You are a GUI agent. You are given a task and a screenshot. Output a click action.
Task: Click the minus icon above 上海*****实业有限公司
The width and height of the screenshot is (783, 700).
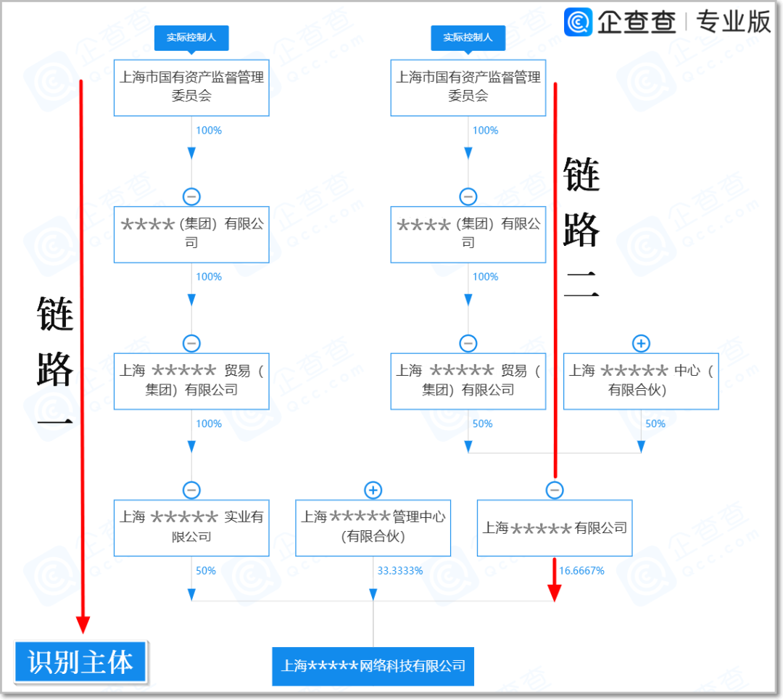pos(191,490)
